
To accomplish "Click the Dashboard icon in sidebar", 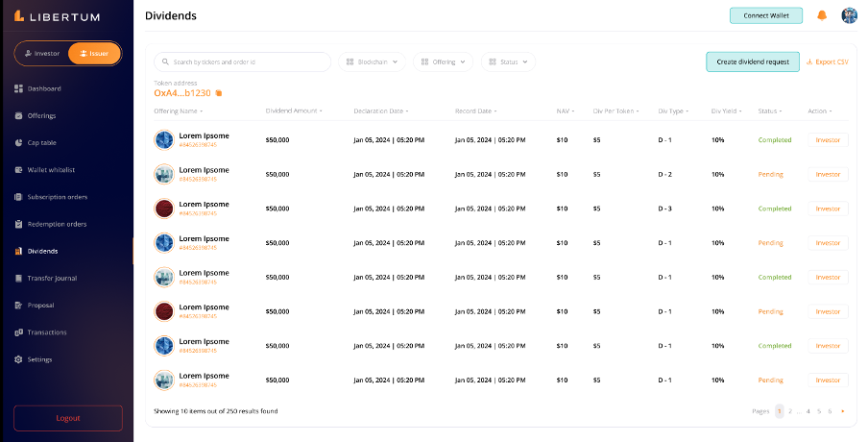I will [x=18, y=88].
